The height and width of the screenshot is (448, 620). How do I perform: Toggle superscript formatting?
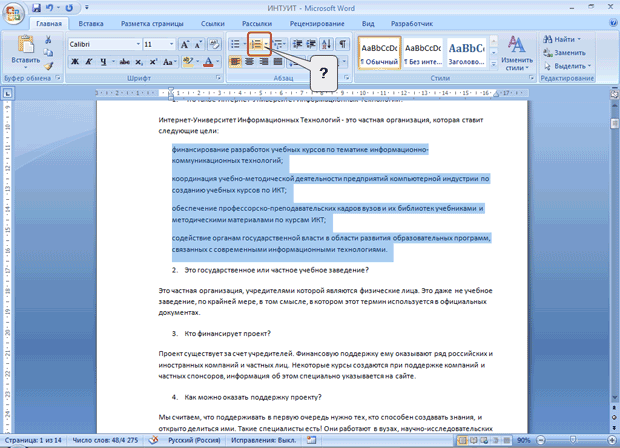[x=153, y=62]
